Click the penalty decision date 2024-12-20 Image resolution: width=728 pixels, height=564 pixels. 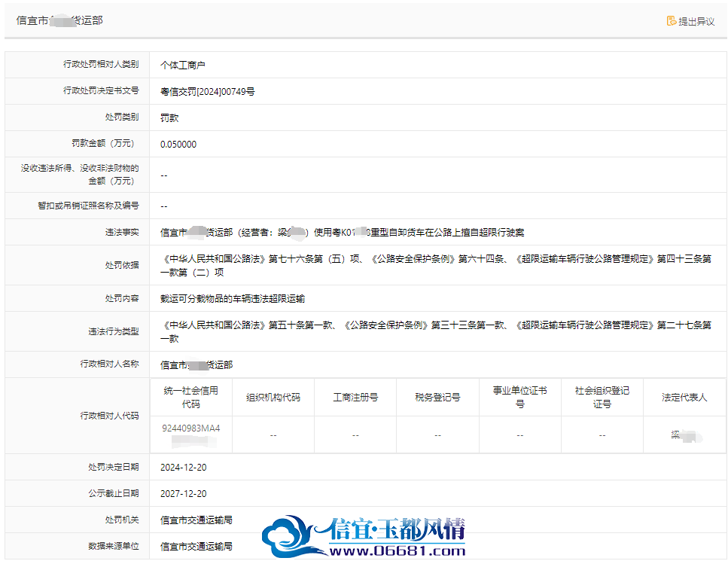(x=184, y=468)
